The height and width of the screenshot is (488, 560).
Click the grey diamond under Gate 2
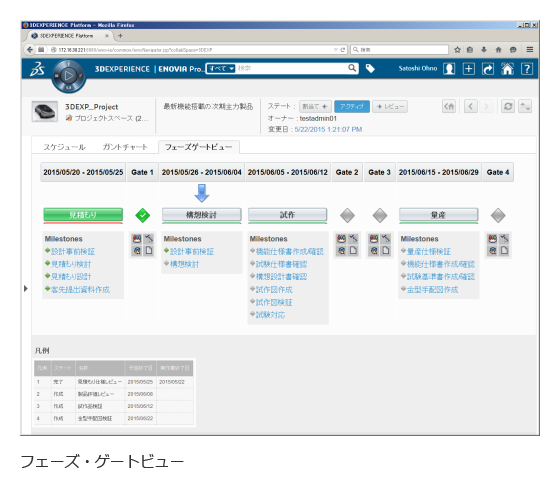(x=347, y=215)
